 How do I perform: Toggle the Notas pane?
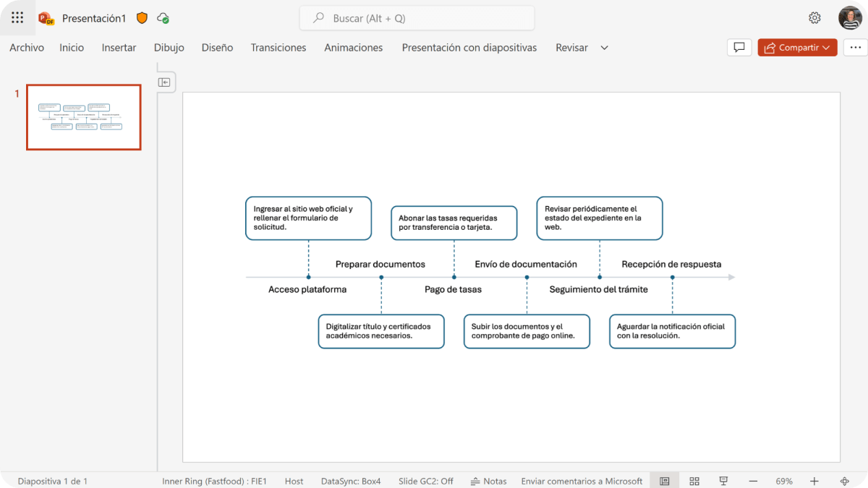click(488, 481)
